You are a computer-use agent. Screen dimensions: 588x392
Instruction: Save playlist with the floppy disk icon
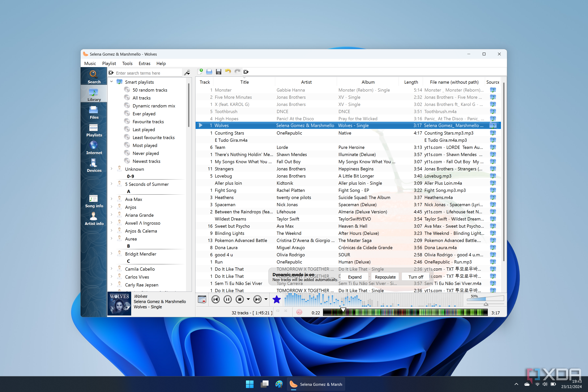click(218, 72)
